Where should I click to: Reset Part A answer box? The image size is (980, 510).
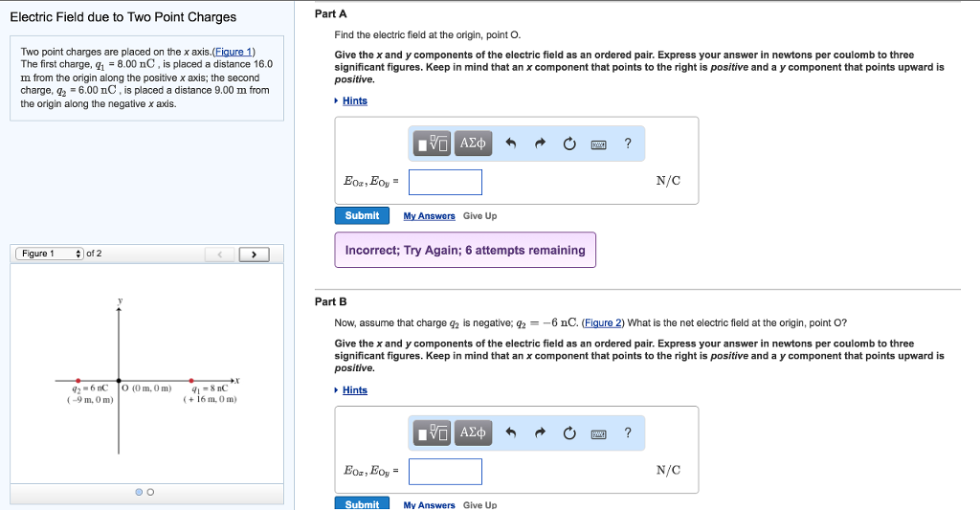569,144
